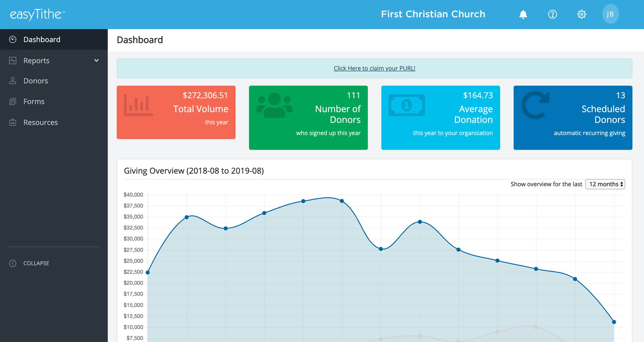
Task: Open the help question mark icon
Action: pyautogui.click(x=553, y=14)
